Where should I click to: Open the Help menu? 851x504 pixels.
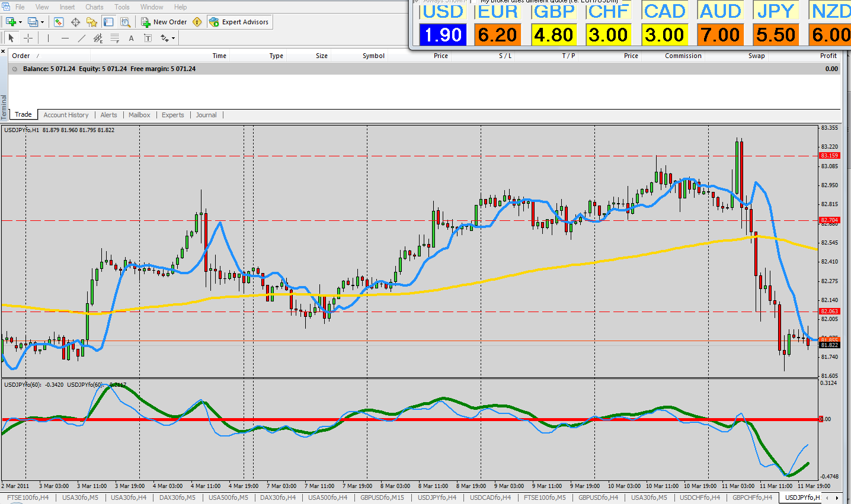pos(180,7)
